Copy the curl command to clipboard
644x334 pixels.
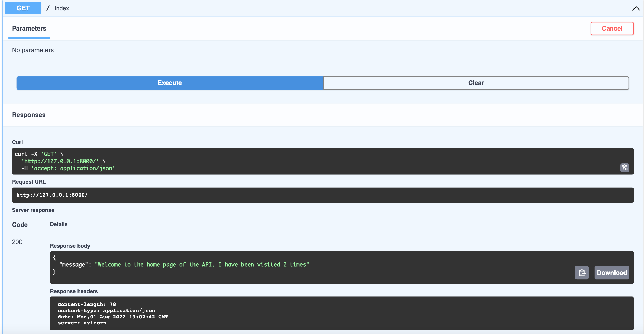click(x=625, y=168)
